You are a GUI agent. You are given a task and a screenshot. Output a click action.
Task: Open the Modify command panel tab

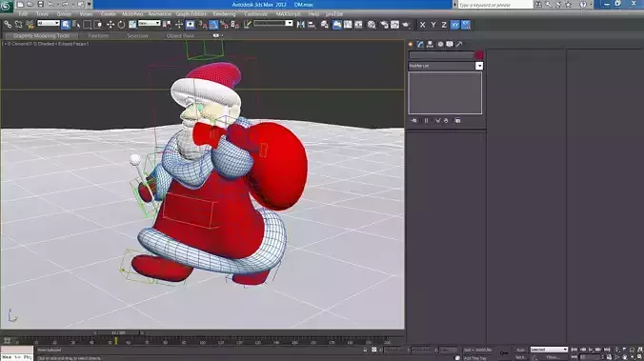pyautogui.click(x=420, y=44)
